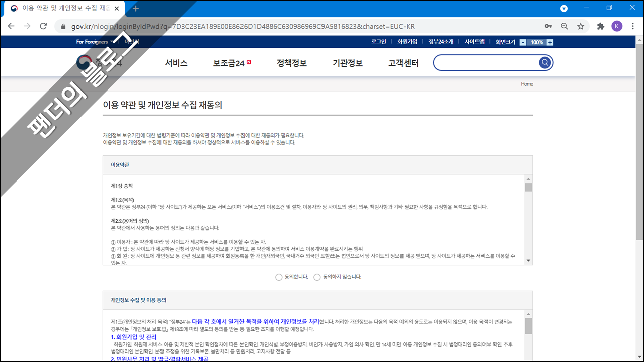Open the For Foreigners dropdown
This screenshot has height=362, width=644.
point(95,42)
